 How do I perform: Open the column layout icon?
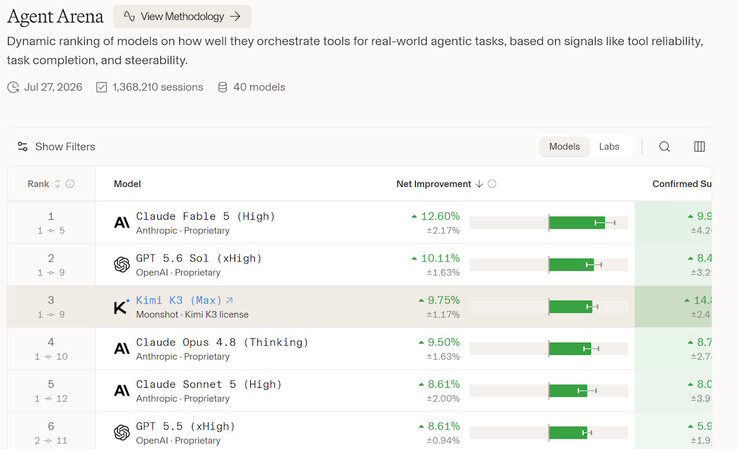[699, 147]
